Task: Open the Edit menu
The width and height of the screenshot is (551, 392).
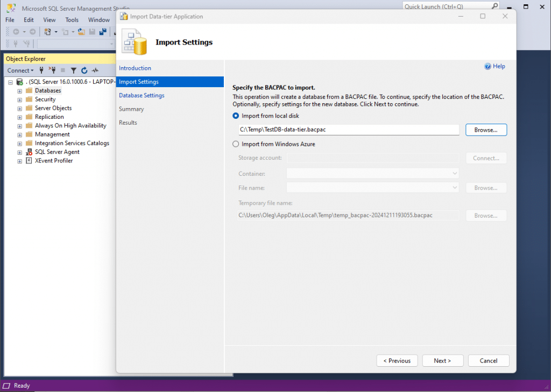Action: tap(29, 20)
